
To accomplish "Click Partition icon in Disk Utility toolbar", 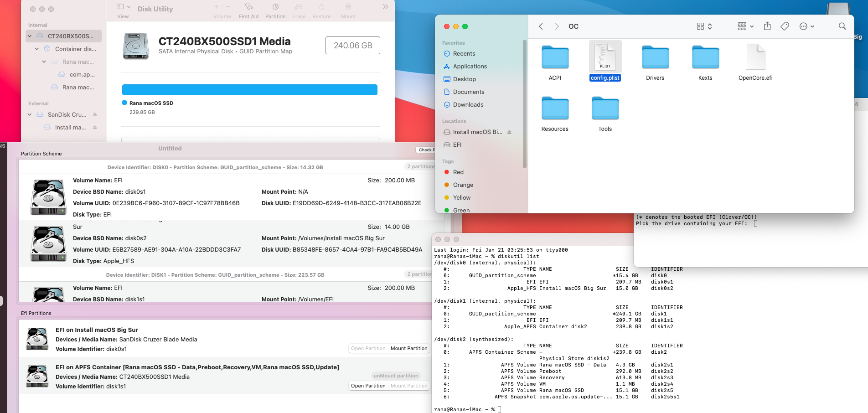I will (275, 7).
